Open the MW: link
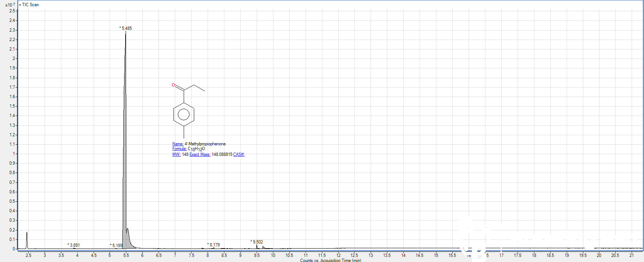644x262 pixels. click(x=176, y=154)
